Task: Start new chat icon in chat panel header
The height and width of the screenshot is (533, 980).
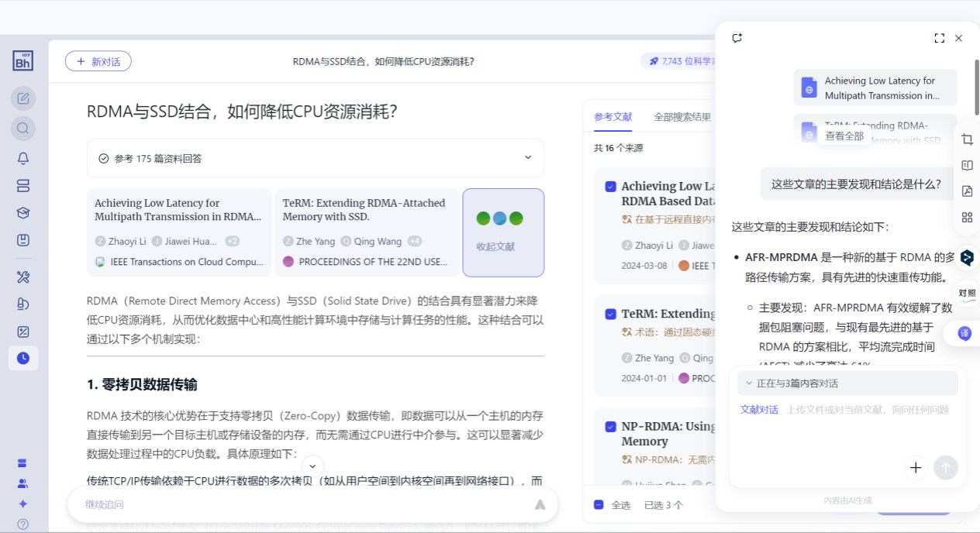Action: point(737,38)
